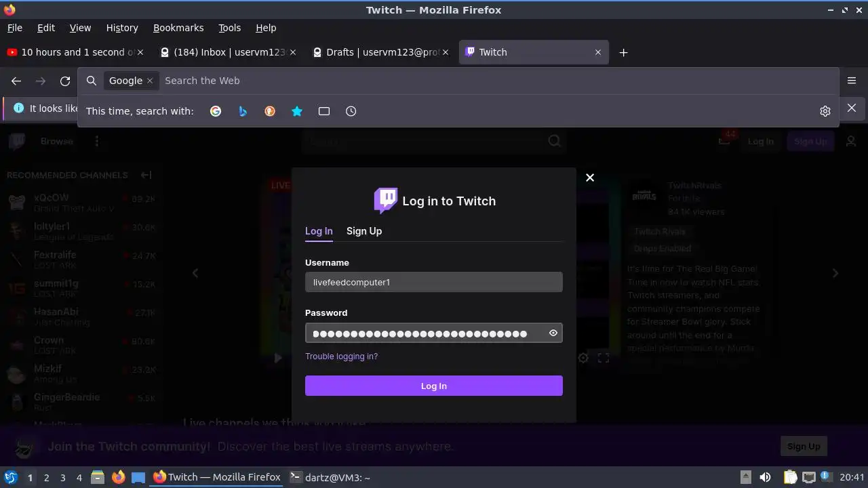
Task: Show previous carousel stream
Action: pos(195,273)
